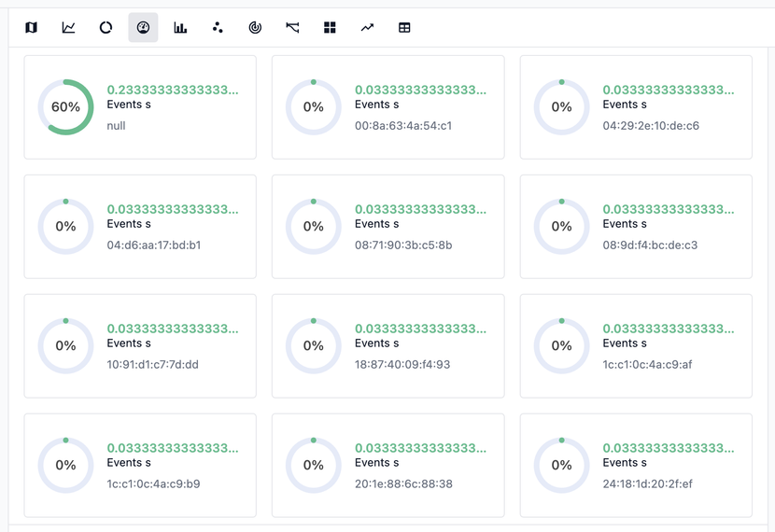
Task: Select the gauge card for 04:d6:aa:17:bd:b1
Action: pyautogui.click(x=140, y=227)
